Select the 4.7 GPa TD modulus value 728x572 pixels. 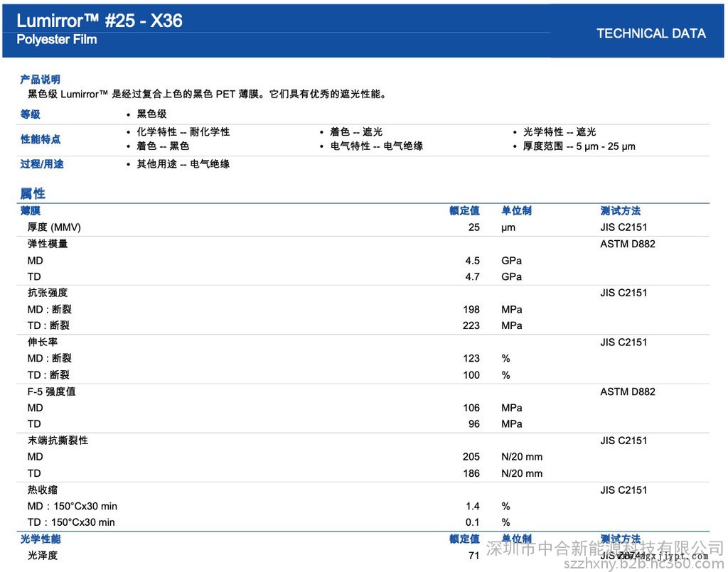(x=472, y=276)
